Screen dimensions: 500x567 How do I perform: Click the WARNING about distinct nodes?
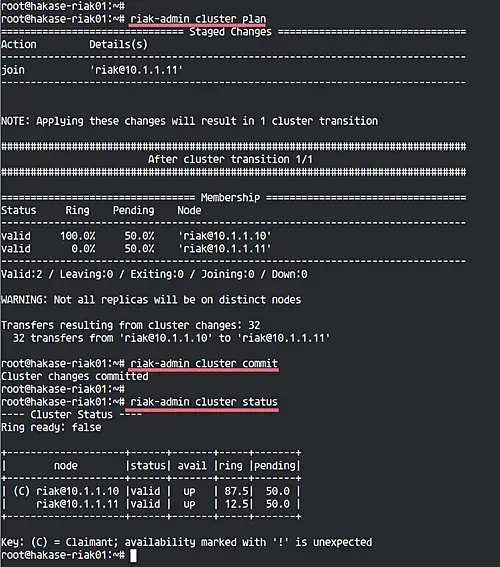(x=151, y=300)
